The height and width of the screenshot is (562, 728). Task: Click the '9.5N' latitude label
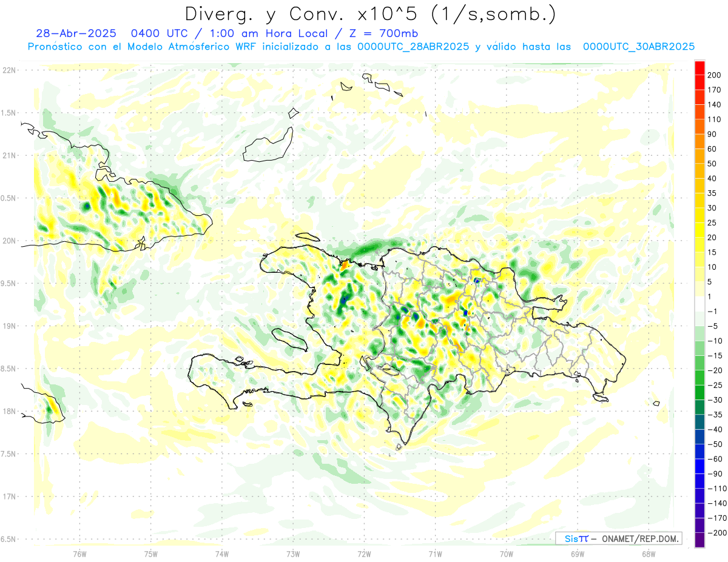click(8, 283)
